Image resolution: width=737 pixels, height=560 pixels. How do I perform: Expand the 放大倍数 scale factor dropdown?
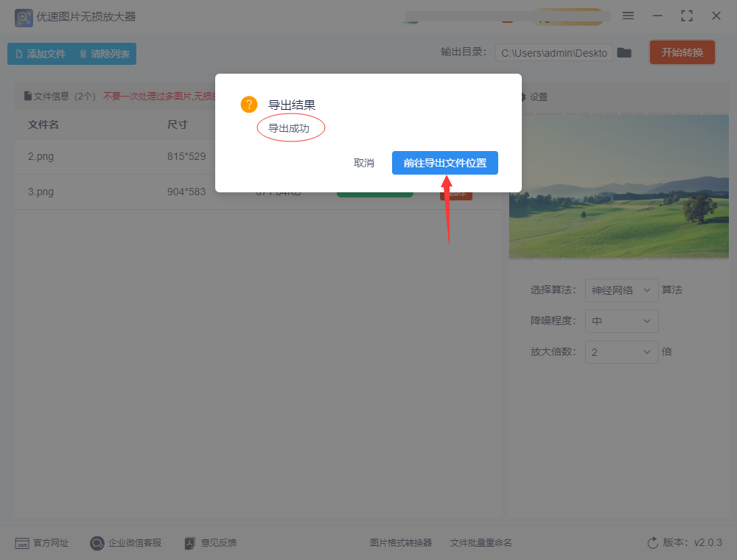pyautogui.click(x=621, y=352)
